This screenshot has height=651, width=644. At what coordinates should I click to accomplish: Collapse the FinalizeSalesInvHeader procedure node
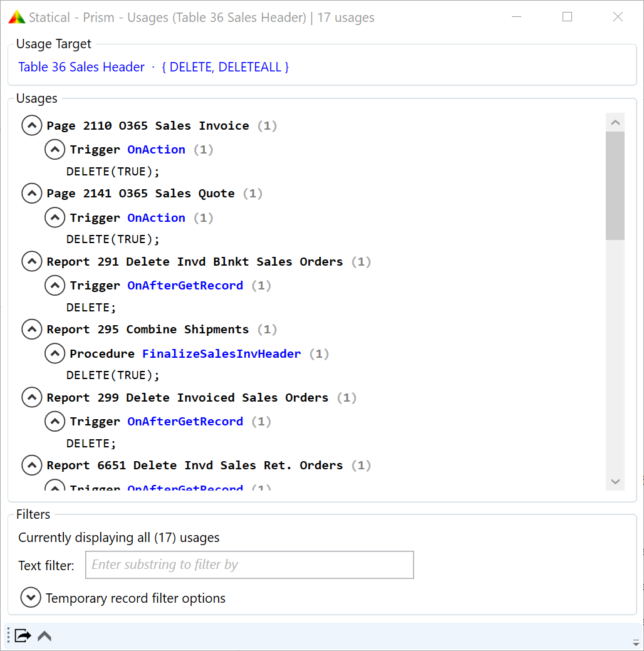[x=55, y=354]
